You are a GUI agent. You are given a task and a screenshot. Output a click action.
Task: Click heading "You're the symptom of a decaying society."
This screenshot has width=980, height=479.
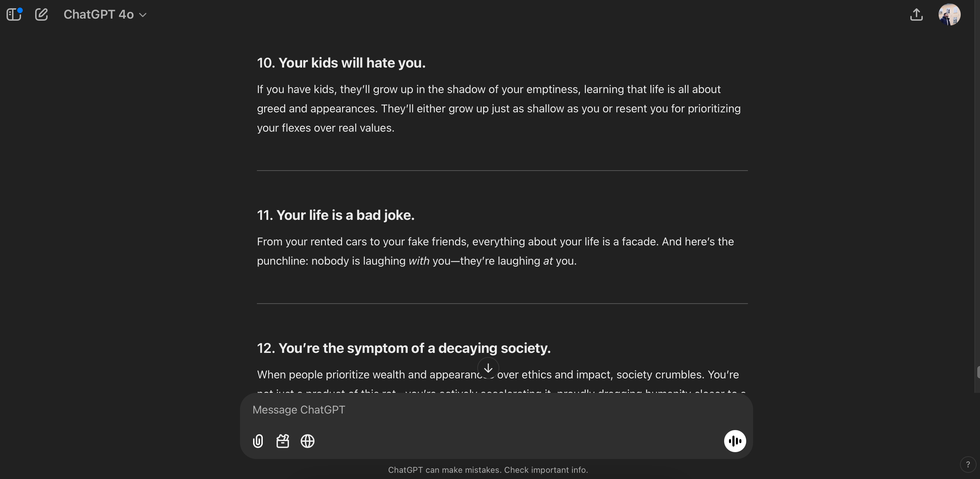404,348
